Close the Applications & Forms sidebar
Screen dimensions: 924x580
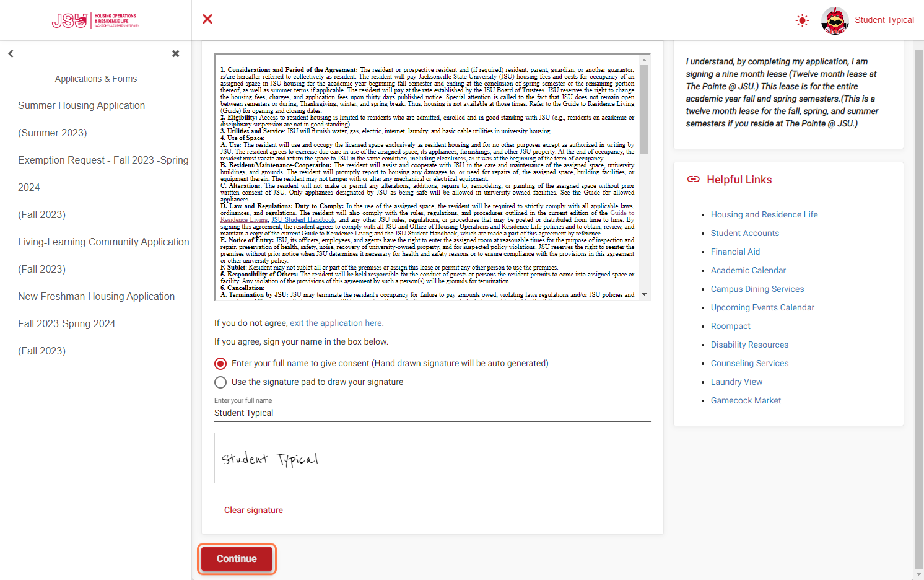(176, 54)
